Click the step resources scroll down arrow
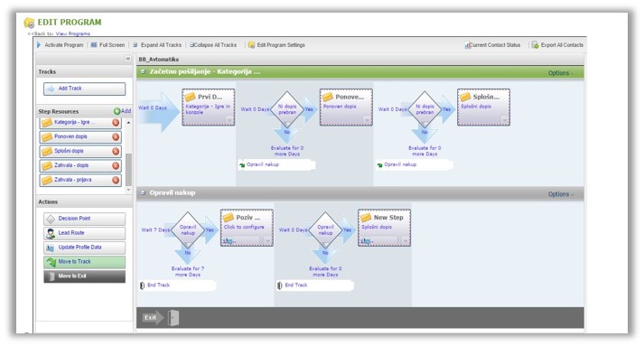 128,190
